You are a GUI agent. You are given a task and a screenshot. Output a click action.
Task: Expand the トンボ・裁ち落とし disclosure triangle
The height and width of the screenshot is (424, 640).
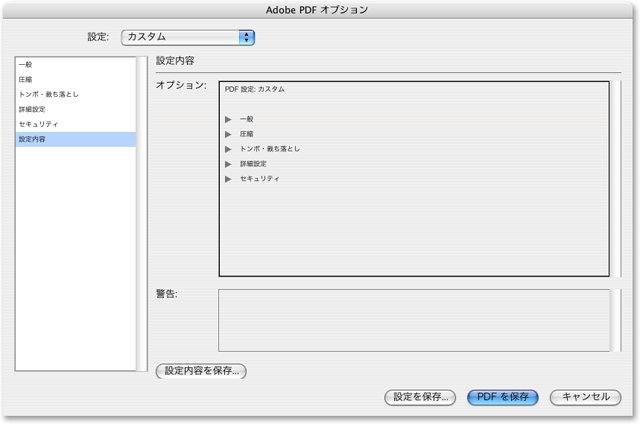pos(229,149)
